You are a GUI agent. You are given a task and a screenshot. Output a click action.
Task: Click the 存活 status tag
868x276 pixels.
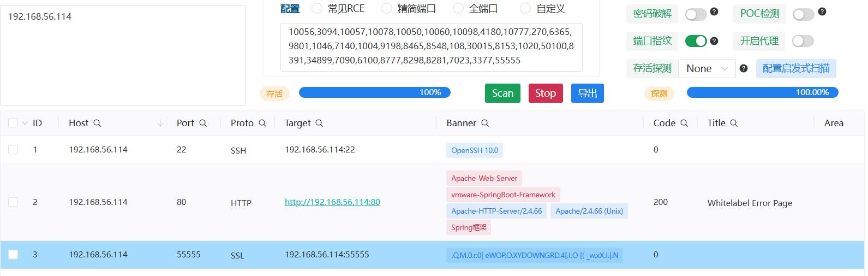click(x=274, y=93)
